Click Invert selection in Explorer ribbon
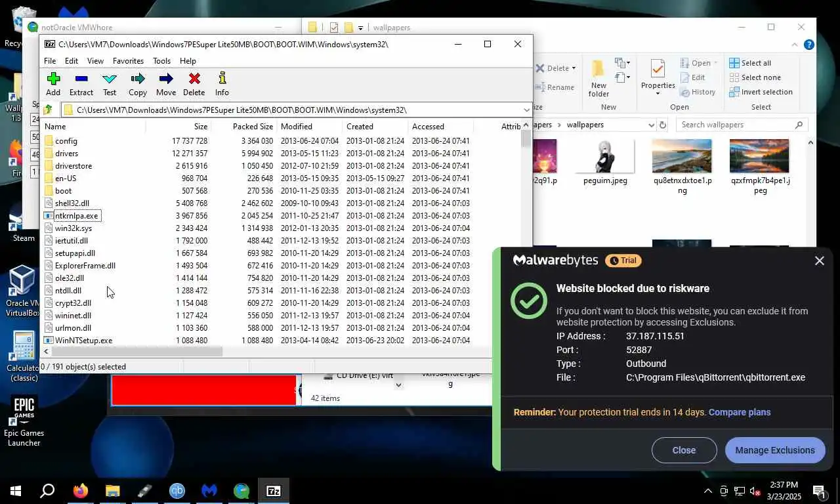 pyautogui.click(x=761, y=92)
